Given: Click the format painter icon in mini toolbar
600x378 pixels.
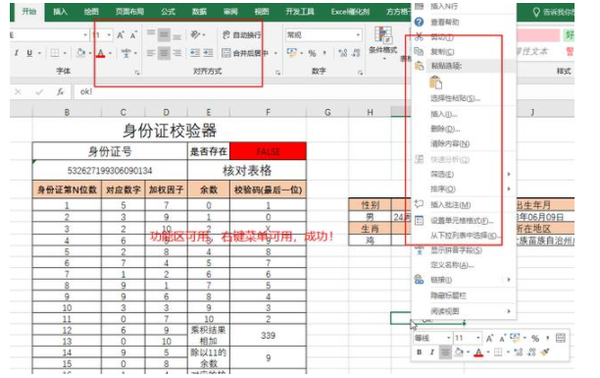Looking at the screenshot, I should [x=545, y=352].
